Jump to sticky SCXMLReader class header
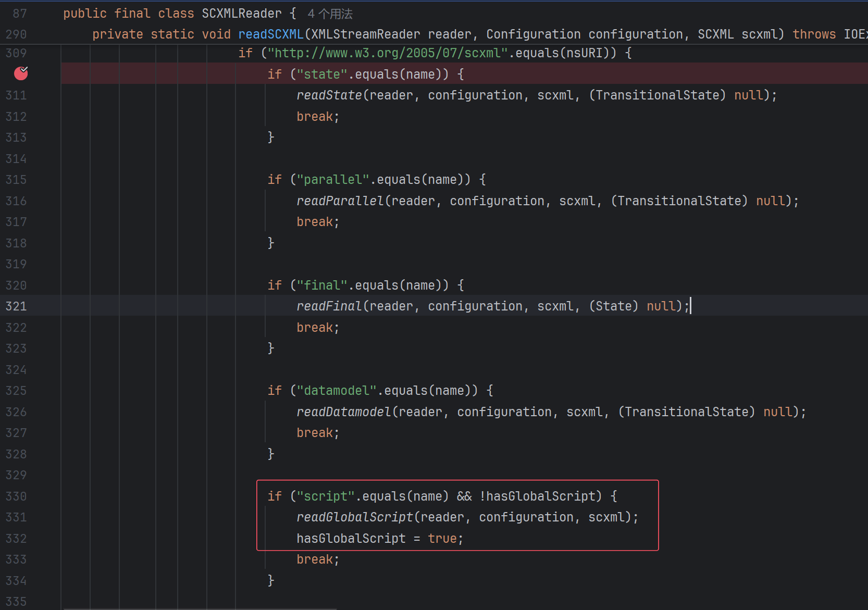Viewport: 868px width, 610px height. 241,14
